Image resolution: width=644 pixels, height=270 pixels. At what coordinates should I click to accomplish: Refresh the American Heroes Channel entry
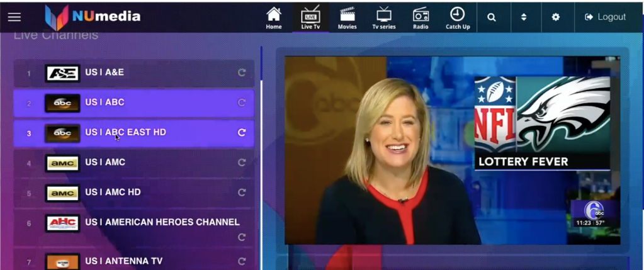[242, 237]
